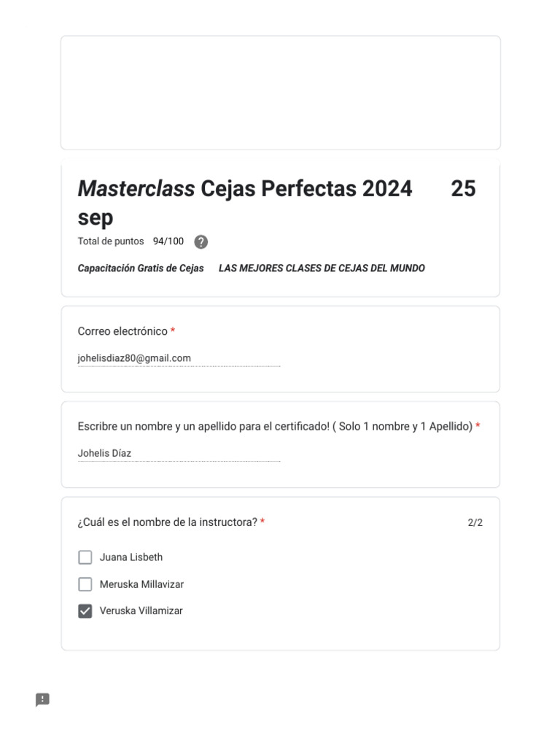The height and width of the screenshot is (747, 560).
Task: Click the certificate name question heading
Action: pos(275,426)
